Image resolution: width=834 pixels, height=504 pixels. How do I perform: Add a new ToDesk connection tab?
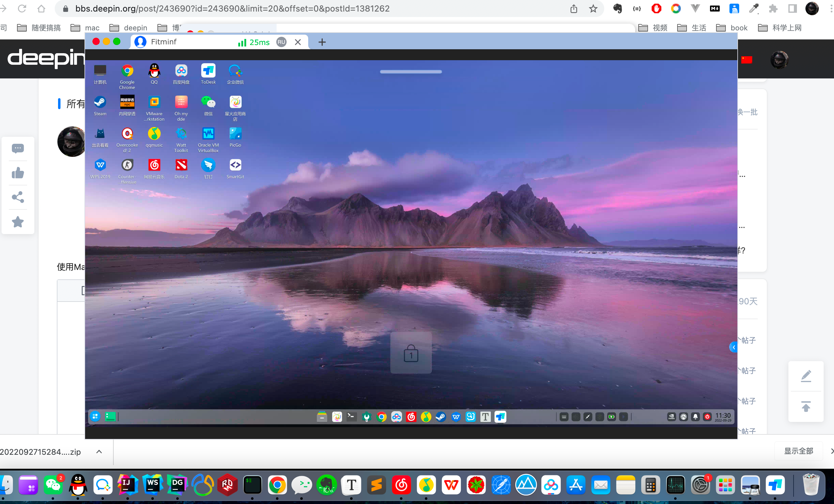(322, 42)
